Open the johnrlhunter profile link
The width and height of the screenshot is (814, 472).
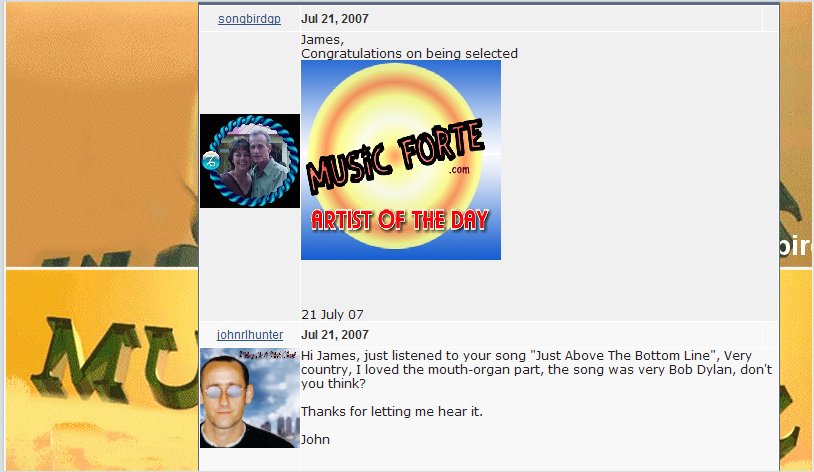click(x=250, y=335)
